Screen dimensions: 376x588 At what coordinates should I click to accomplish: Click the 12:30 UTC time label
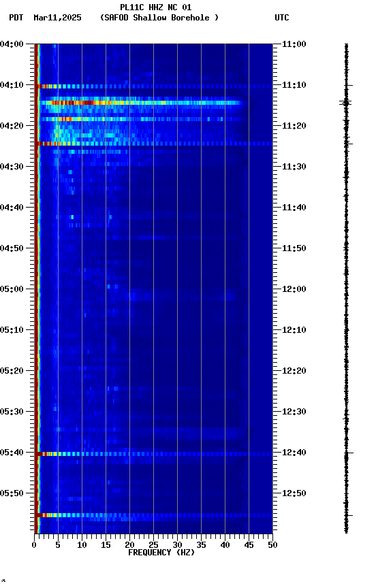coord(294,412)
